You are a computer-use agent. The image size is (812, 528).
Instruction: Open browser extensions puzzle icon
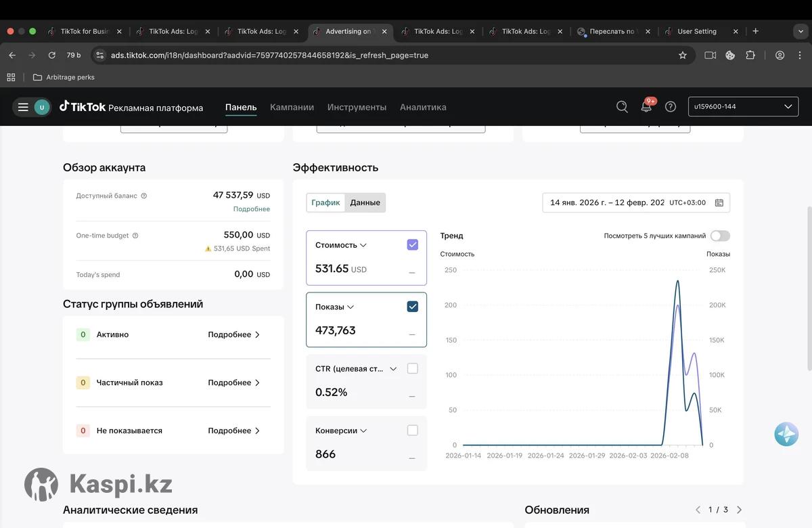tap(750, 55)
